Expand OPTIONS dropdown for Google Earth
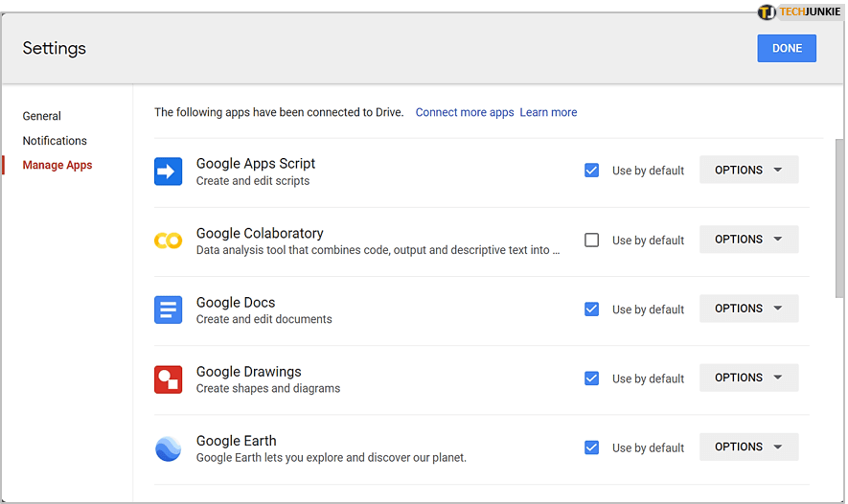848x504 pixels. 748,447
